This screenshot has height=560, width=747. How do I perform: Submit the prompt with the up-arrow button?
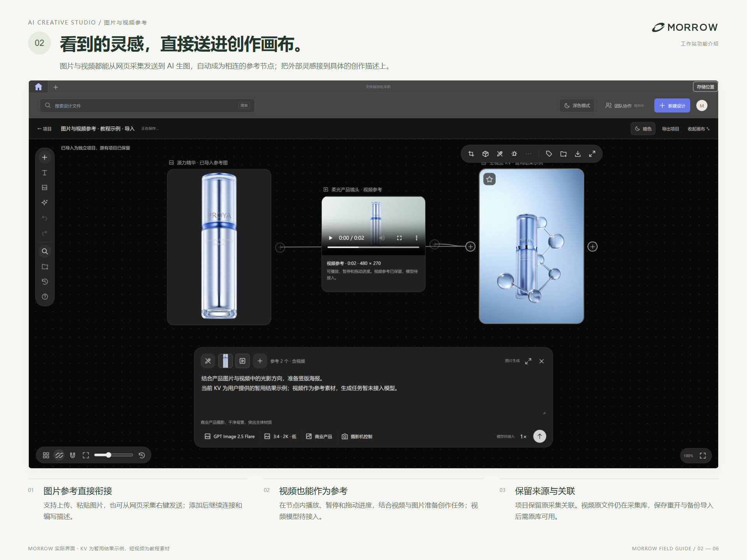point(540,436)
